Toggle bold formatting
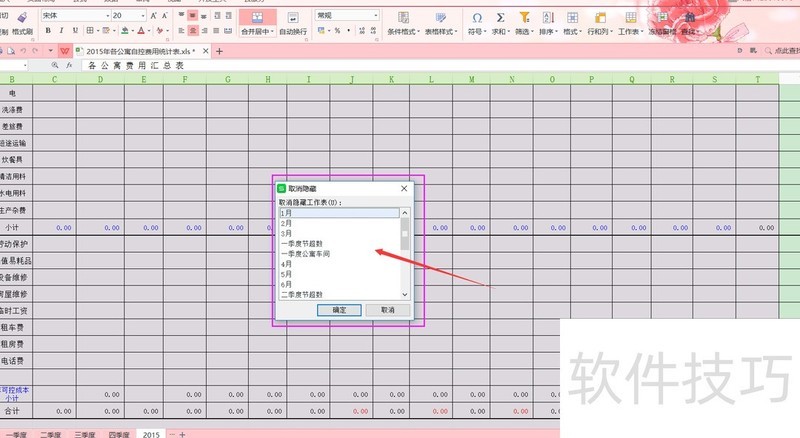The image size is (800, 438). click(48, 31)
